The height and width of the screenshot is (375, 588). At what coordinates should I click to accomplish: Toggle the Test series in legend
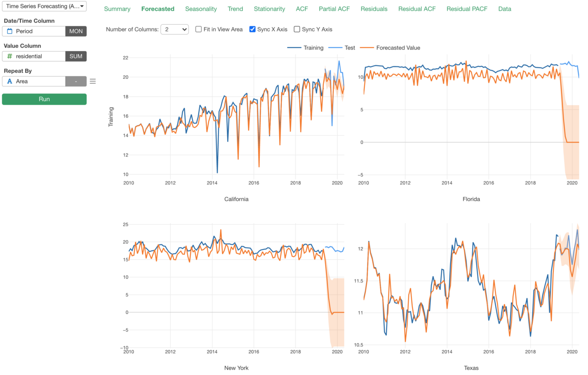pos(342,48)
